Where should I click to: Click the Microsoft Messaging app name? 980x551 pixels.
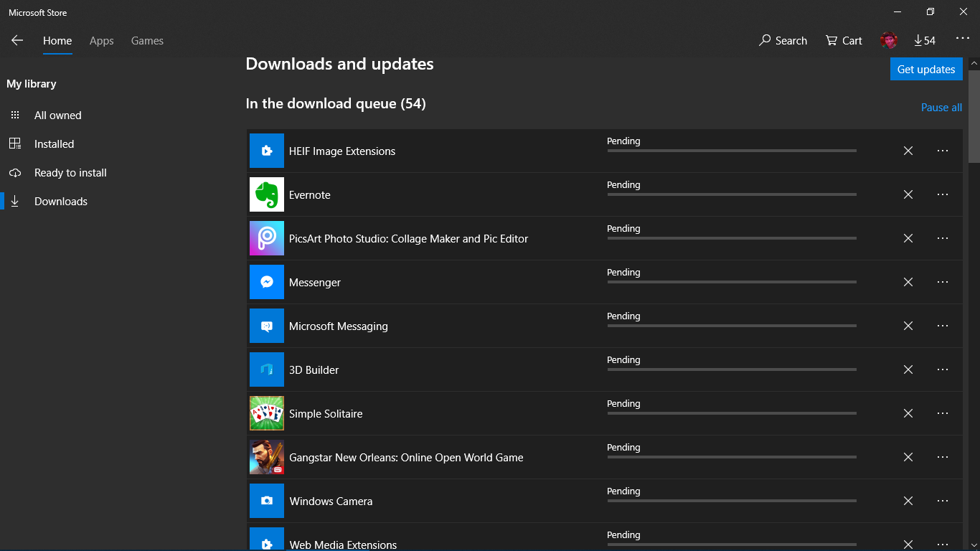click(x=339, y=326)
